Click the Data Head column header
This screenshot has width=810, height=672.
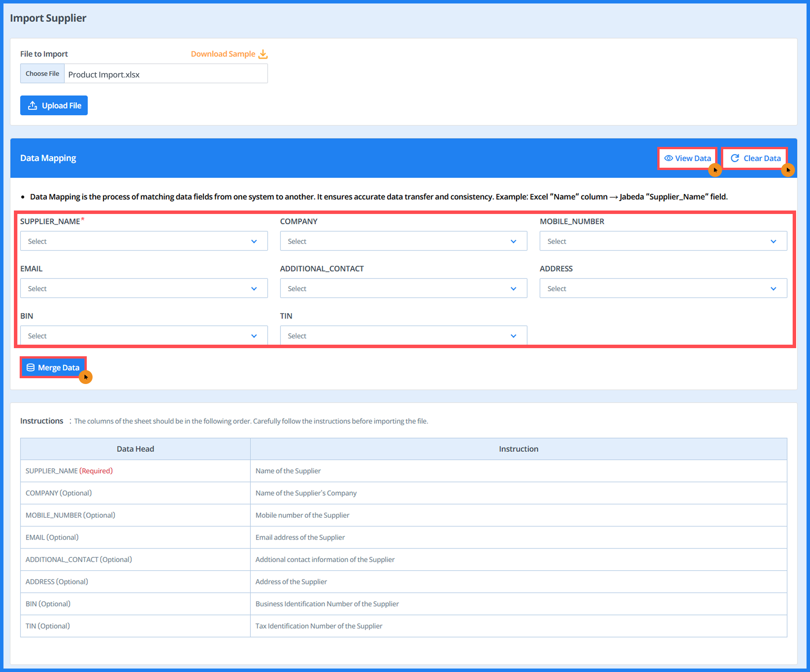point(135,449)
